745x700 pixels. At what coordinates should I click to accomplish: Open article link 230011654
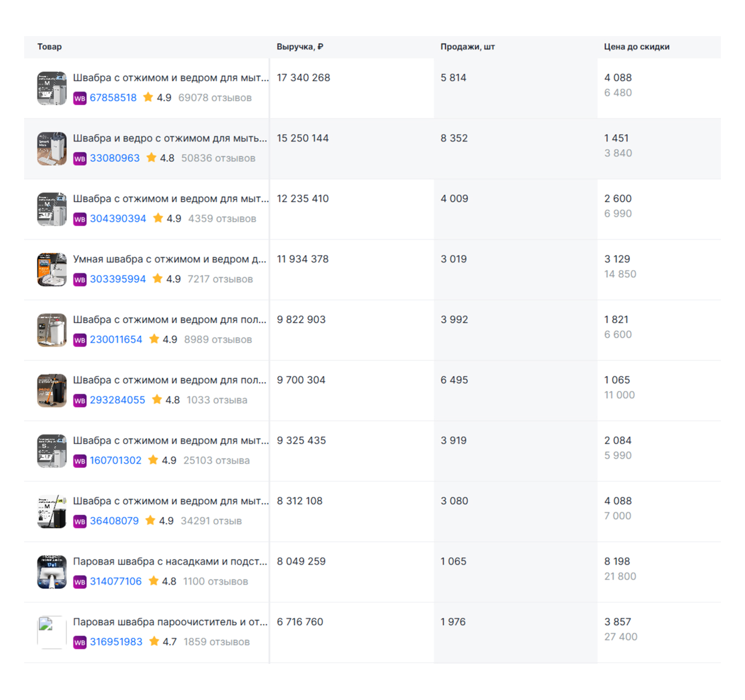click(116, 340)
